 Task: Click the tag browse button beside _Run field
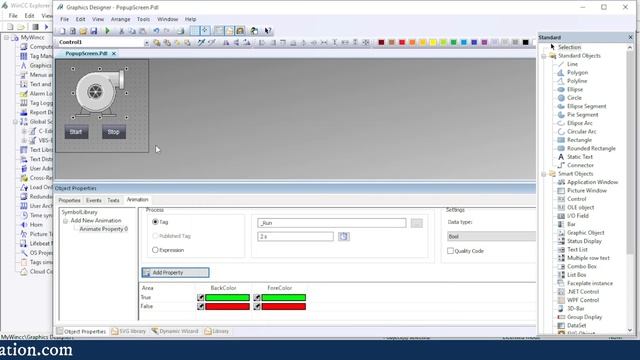(x=417, y=223)
